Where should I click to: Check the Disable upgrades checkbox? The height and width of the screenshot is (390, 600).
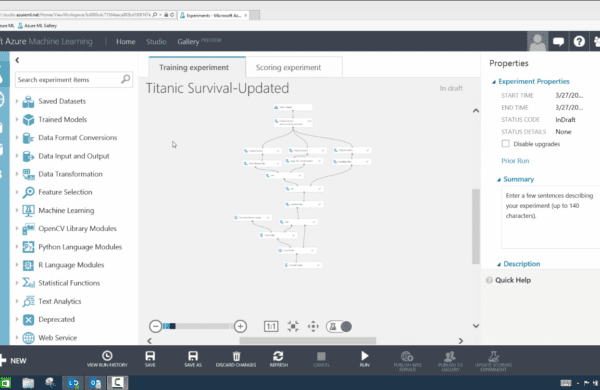coord(505,144)
